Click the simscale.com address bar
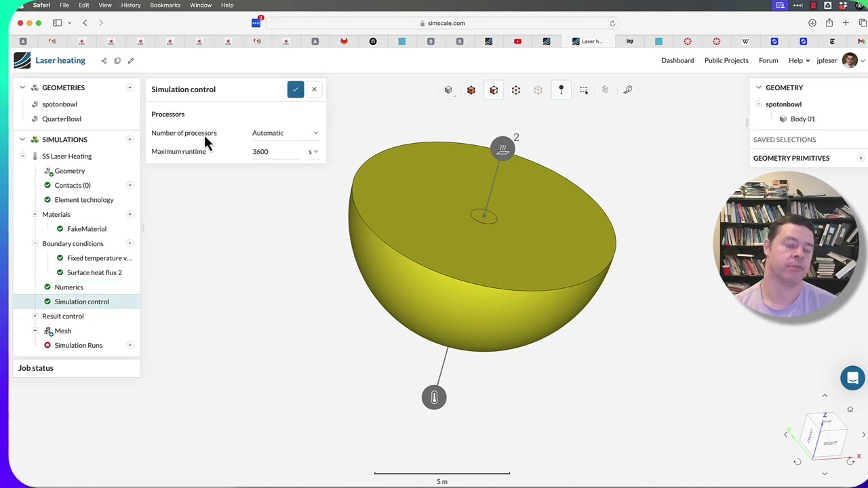Image resolution: width=868 pixels, height=488 pixels. click(x=442, y=23)
